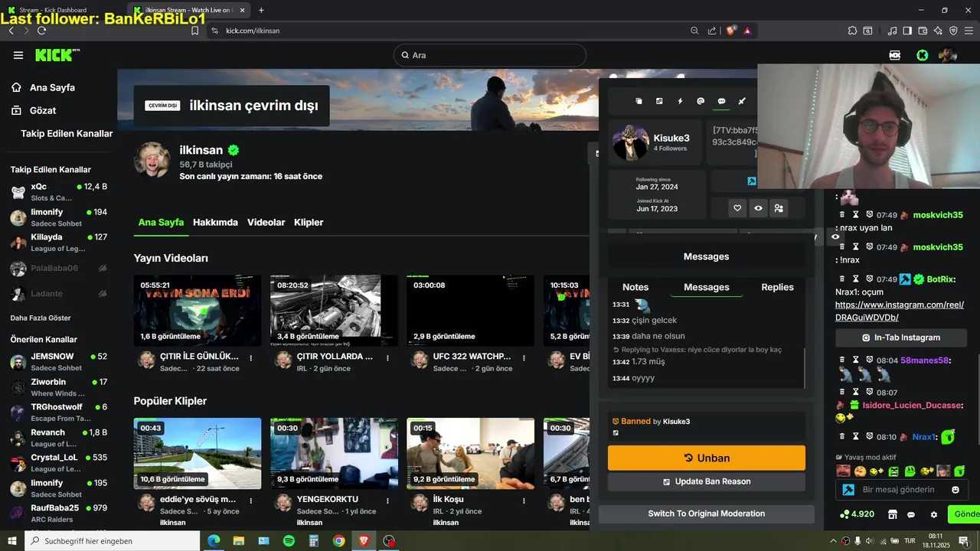Viewport: 980px width, 551px height.
Task: Open the 05:55:21 stream video thumbnail
Action: pyautogui.click(x=198, y=310)
